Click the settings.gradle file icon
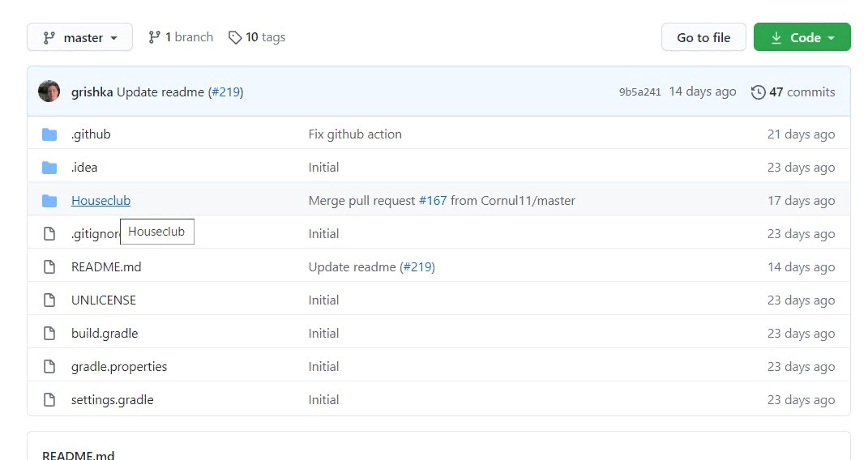The height and width of the screenshot is (460, 868). pyautogui.click(x=49, y=400)
